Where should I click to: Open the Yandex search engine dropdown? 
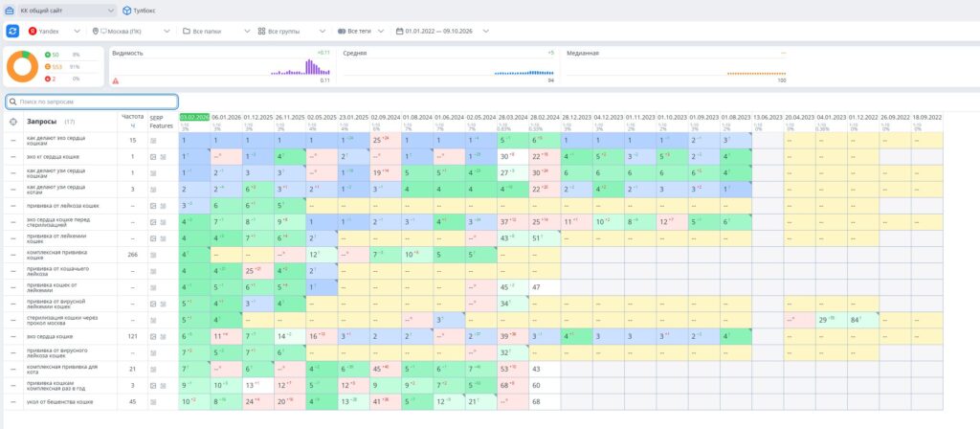(55, 31)
